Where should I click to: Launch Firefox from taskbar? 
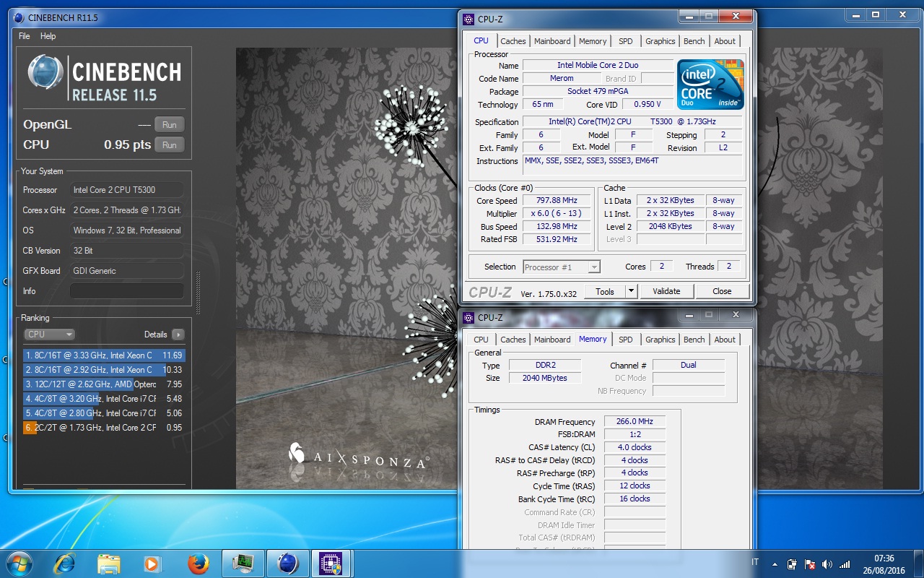click(x=198, y=563)
